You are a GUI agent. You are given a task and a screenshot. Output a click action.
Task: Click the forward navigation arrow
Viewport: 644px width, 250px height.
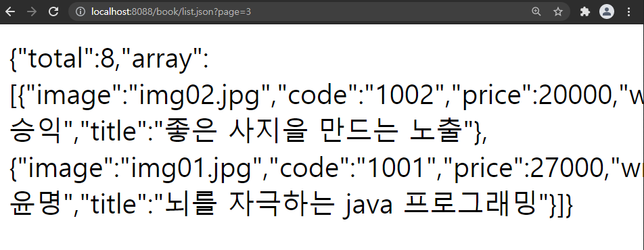(32, 11)
